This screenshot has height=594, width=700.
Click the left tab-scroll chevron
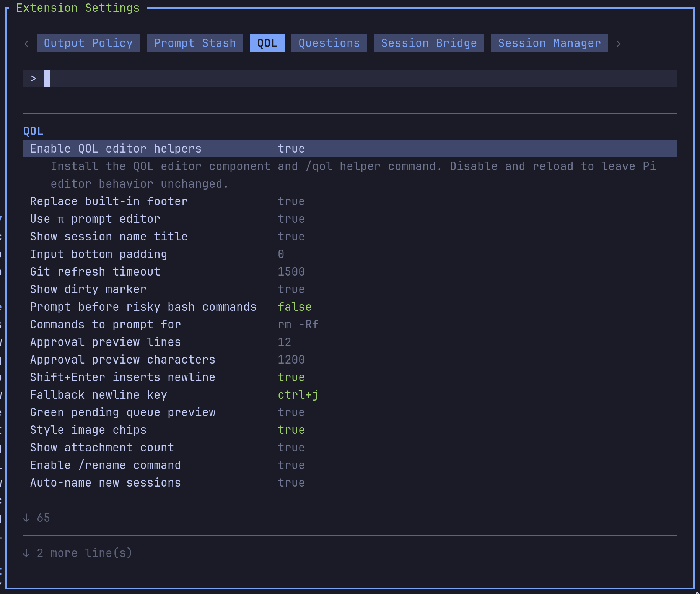(26, 44)
